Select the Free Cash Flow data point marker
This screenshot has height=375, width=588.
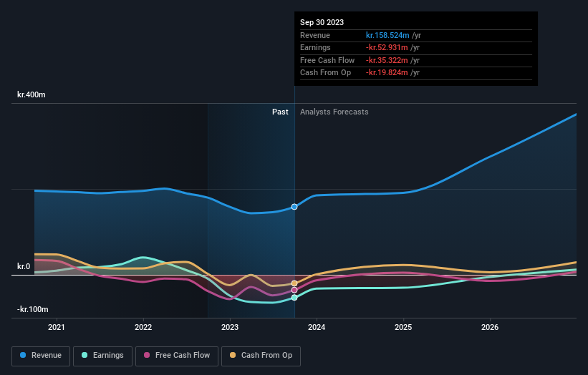tap(294, 290)
